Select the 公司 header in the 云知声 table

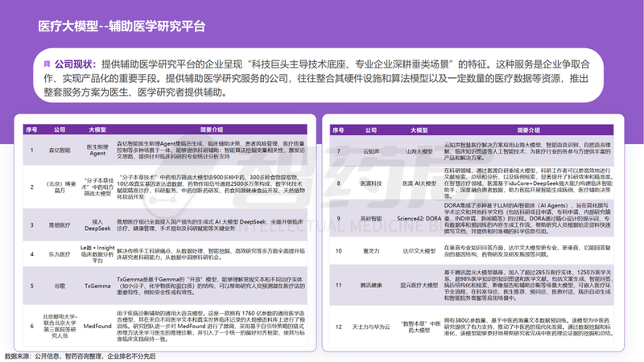click(371, 130)
